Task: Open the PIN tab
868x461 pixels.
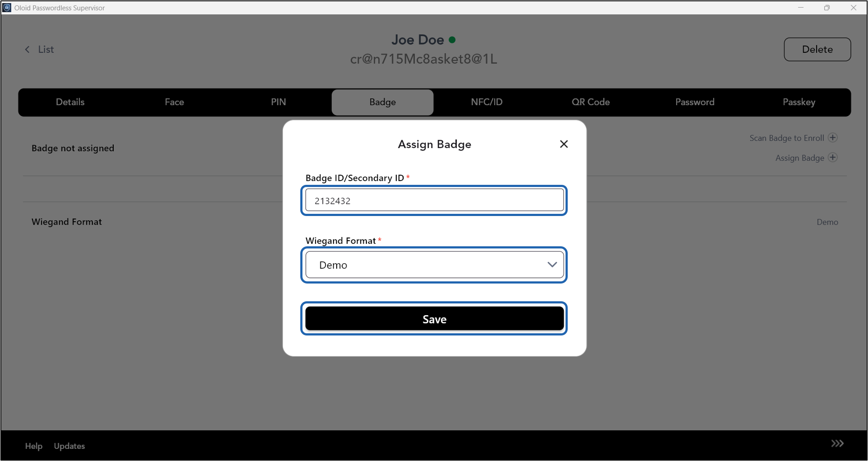Action: 278,102
